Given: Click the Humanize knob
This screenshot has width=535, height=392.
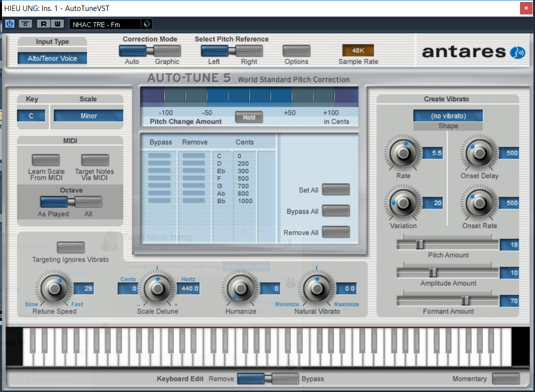Looking at the screenshot, I should (x=240, y=288).
